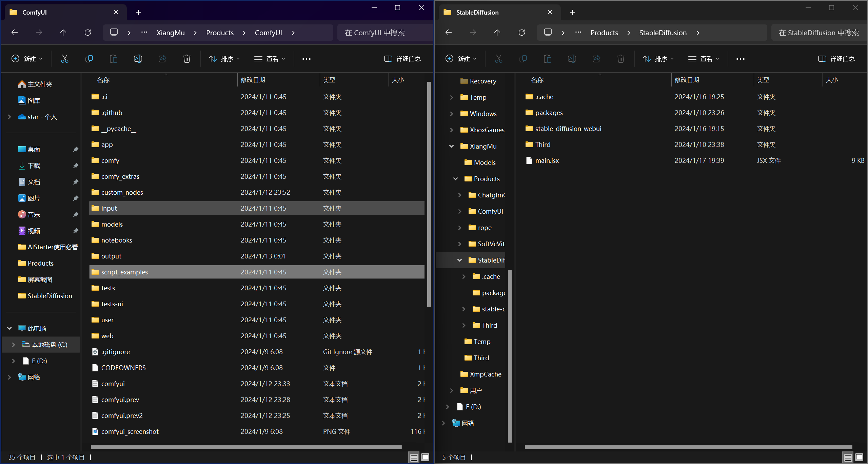Refresh the ComfyUI folder view
The height and width of the screenshot is (464, 868).
click(87, 33)
